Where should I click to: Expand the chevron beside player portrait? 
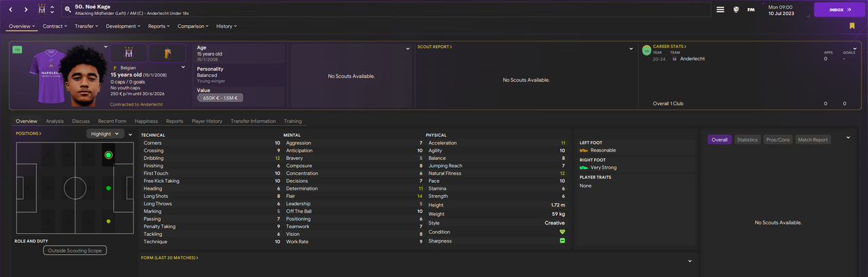[x=106, y=47]
